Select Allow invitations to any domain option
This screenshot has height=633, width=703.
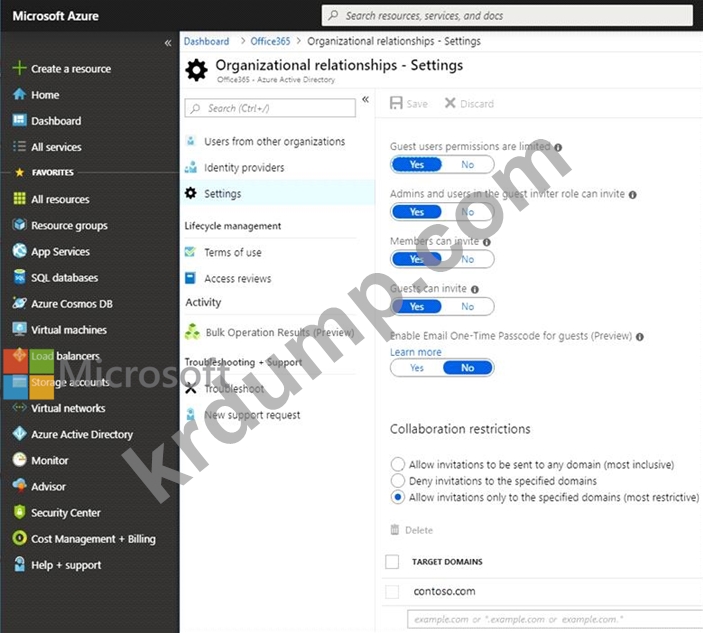tap(398, 465)
